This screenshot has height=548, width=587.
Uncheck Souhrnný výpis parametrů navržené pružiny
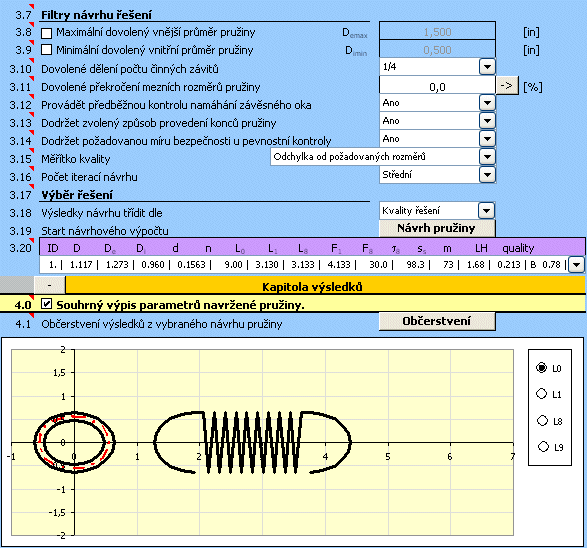pyautogui.click(x=46, y=304)
